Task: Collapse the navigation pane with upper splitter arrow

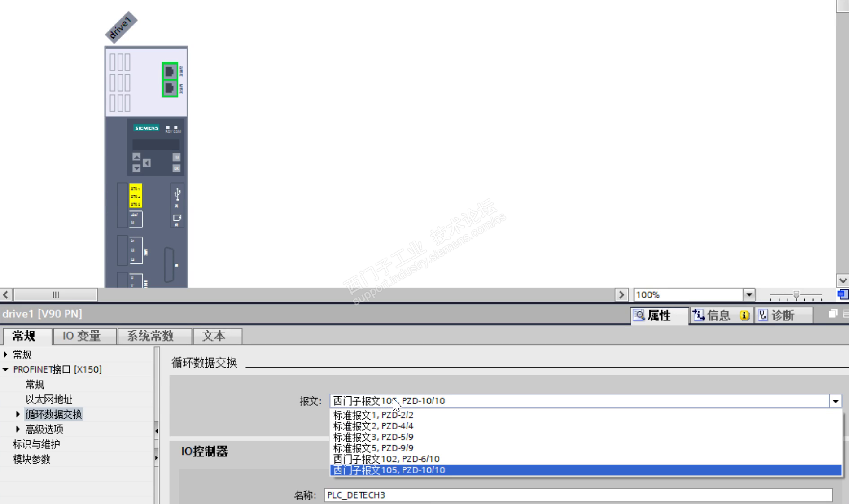Action: tap(157, 431)
